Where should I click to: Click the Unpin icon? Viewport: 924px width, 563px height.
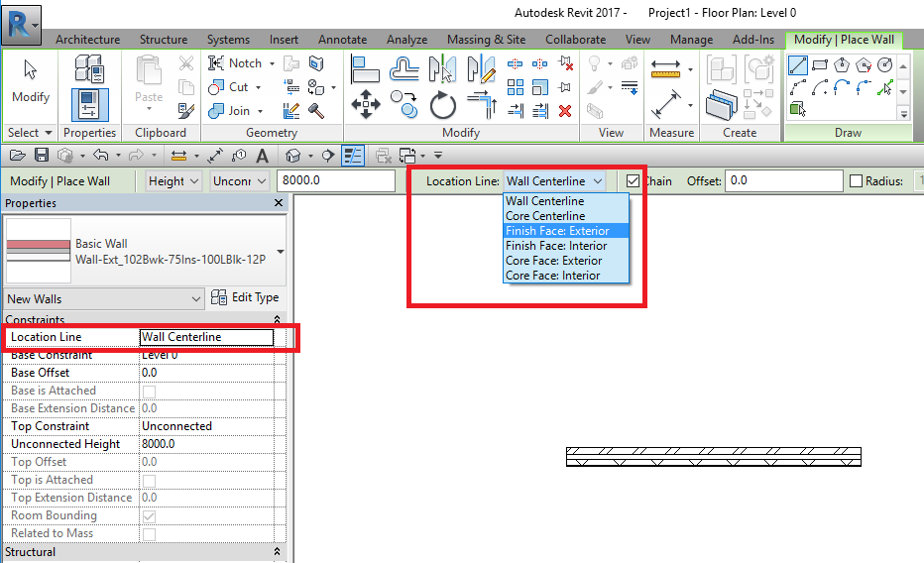point(566,62)
